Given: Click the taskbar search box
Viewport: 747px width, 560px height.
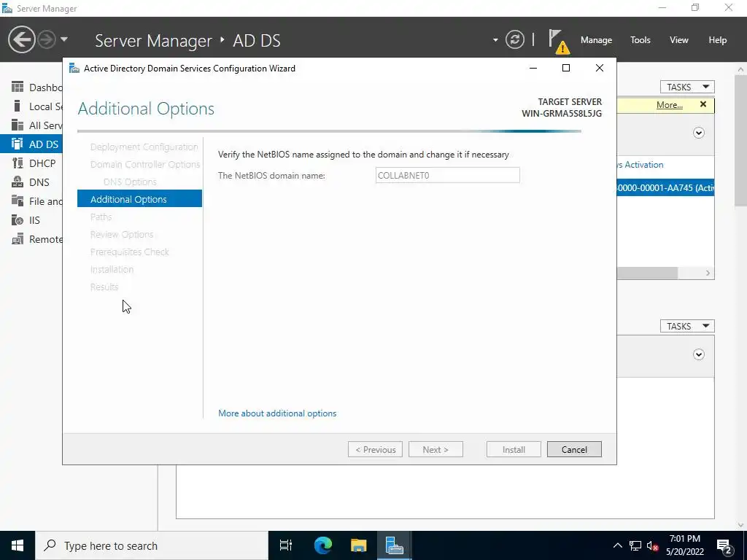Looking at the screenshot, I should pyautogui.click(x=152, y=545).
